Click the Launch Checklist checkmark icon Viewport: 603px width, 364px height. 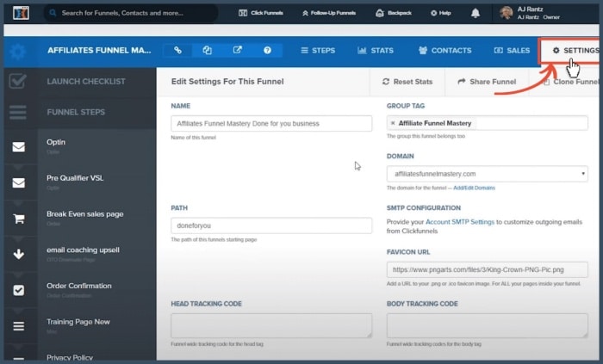pos(18,81)
